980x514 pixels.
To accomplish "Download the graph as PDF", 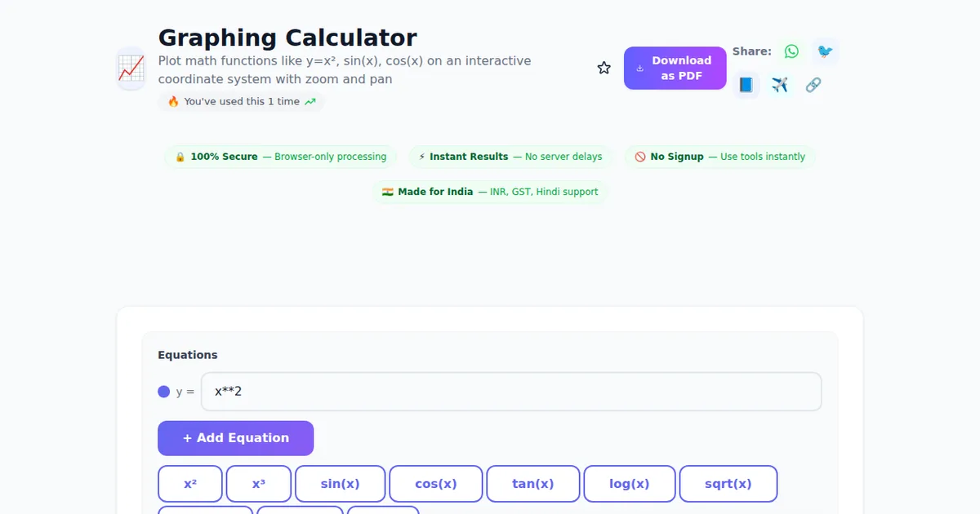I will (675, 68).
